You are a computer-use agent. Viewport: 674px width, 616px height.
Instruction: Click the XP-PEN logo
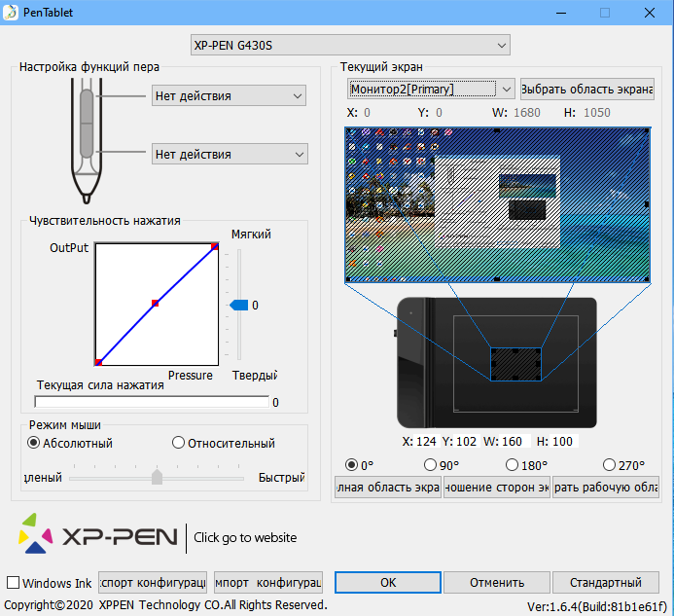click(97, 534)
